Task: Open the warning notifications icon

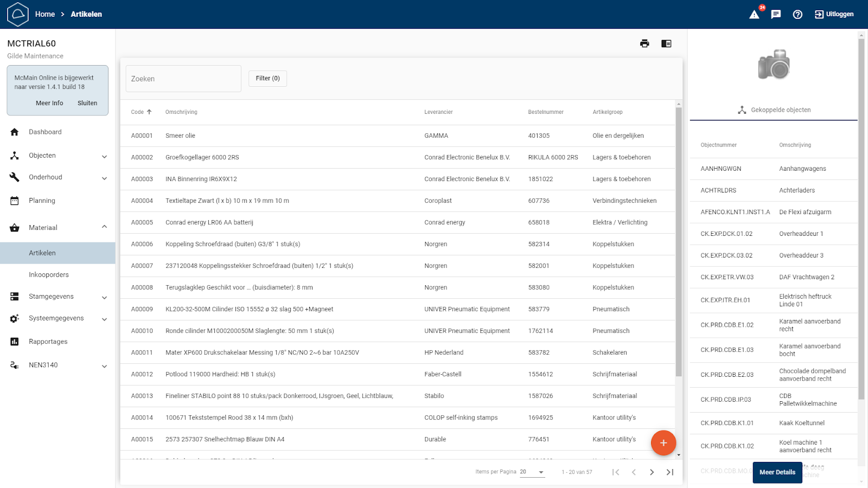Action: pyautogui.click(x=754, y=15)
